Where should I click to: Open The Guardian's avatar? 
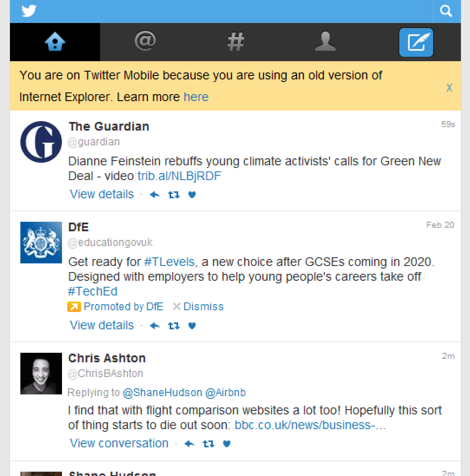click(41, 142)
